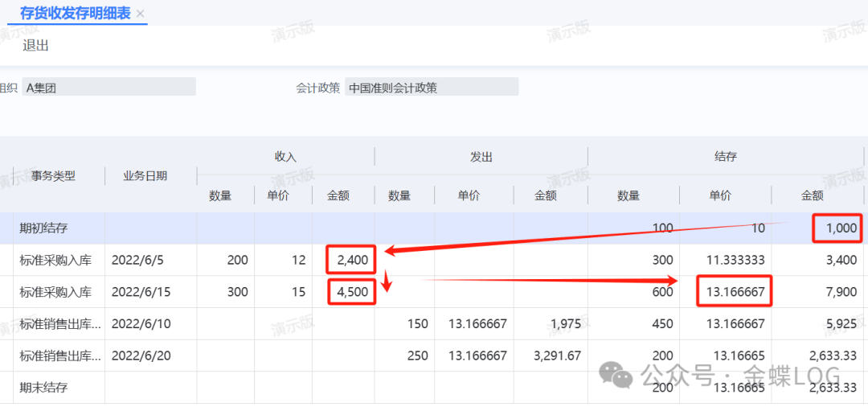This screenshot has height=411, width=868.
Task: Click the 业务日期 column header
Action: click(x=145, y=176)
